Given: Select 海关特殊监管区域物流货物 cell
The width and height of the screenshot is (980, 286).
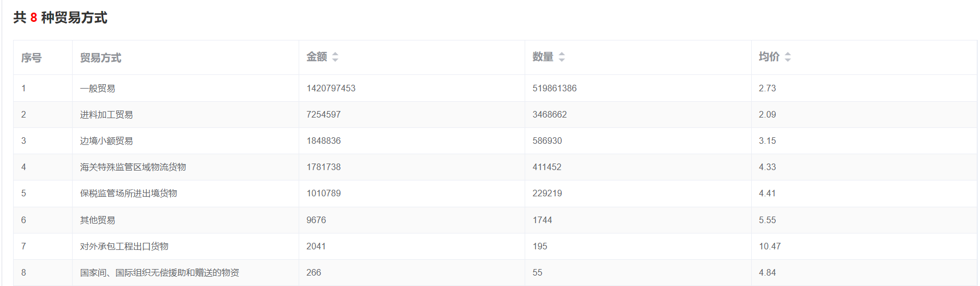Looking at the screenshot, I should point(133,167).
